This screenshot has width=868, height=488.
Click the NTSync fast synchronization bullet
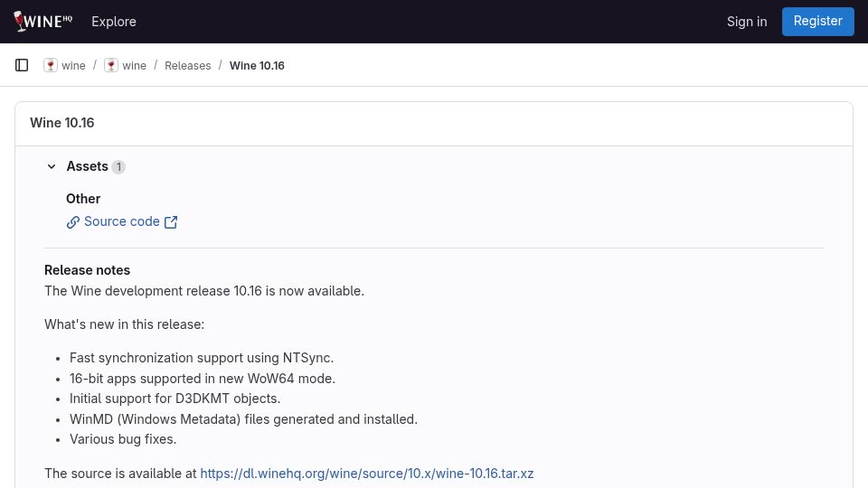[x=202, y=358]
